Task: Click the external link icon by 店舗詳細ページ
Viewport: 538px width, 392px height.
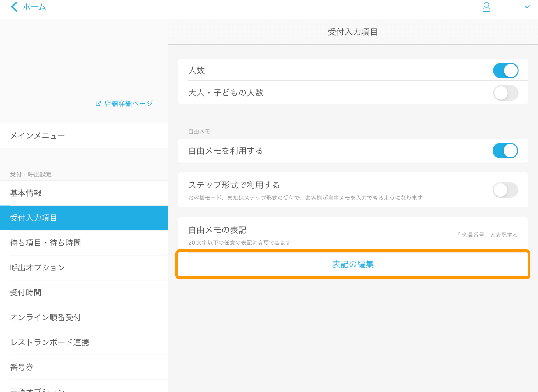Action: (x=98, y=104)
